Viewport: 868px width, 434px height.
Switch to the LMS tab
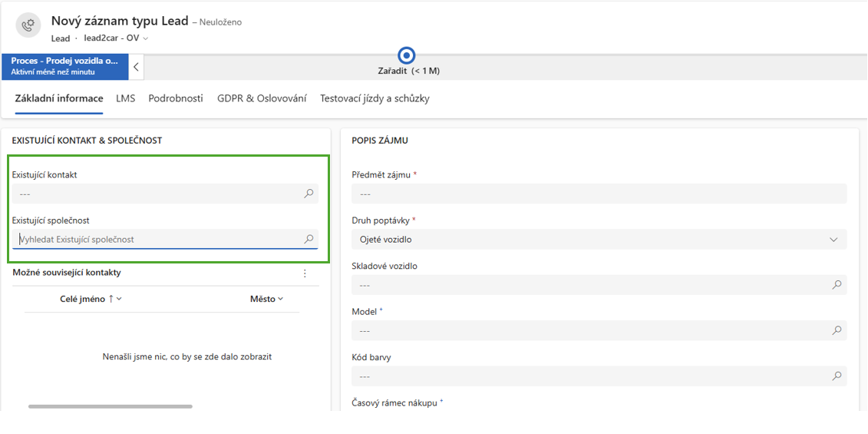(x=125, y=98)
